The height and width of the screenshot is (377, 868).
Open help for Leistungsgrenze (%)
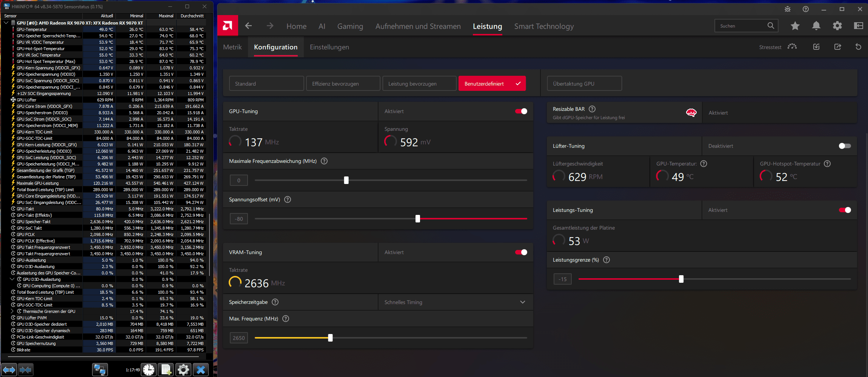tap(606, 260)
